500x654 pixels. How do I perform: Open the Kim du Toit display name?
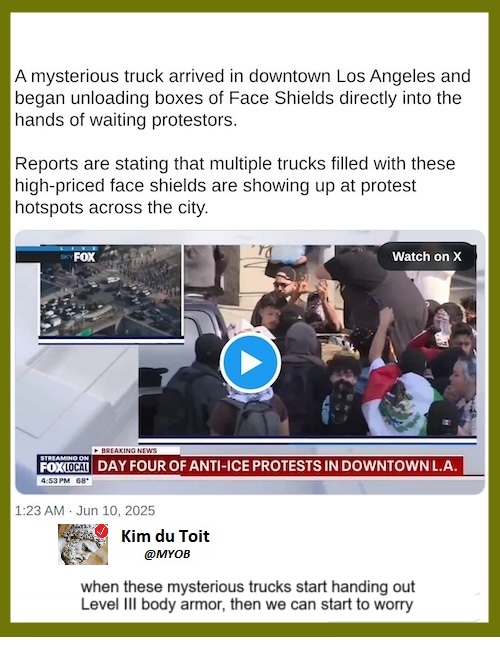pyautogui.click(x=165, y=536)
